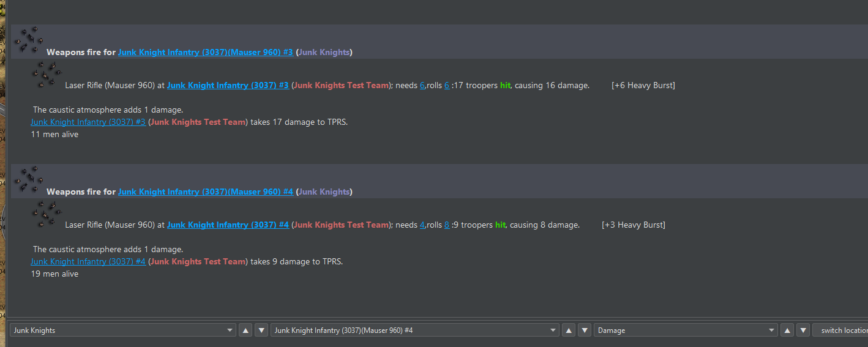This screenshot has width=868, height=347.
Task: Jump to next Junk Knights player entry
Action: click(261, 330)
